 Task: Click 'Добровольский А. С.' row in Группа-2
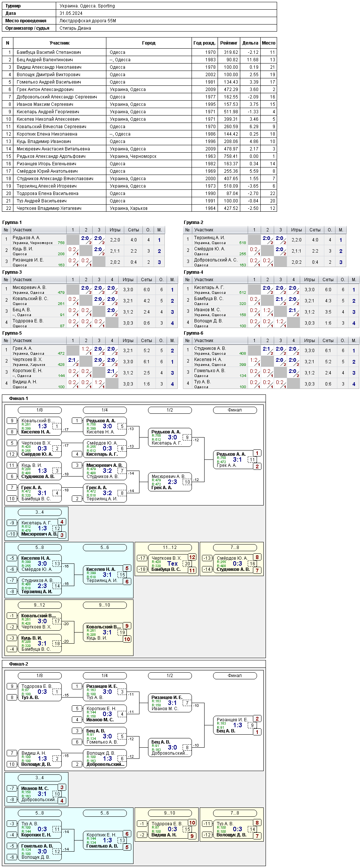(x=264, y=262)
